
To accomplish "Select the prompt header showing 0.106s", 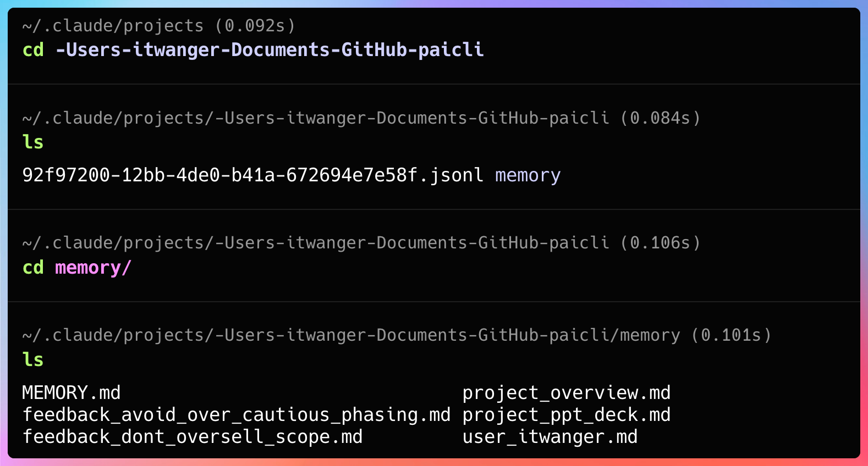I will pyautogui.click(x=361, y=243).
